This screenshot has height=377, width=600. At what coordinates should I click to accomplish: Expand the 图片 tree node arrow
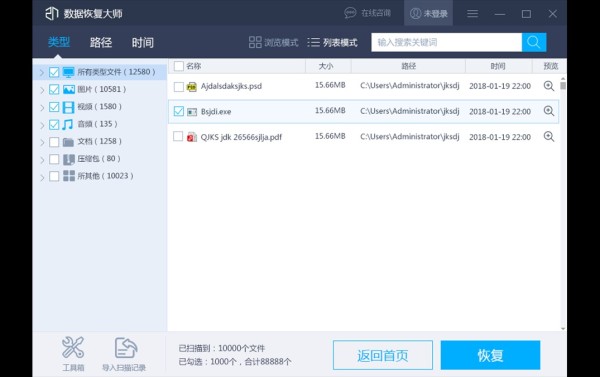pos(42,90)
